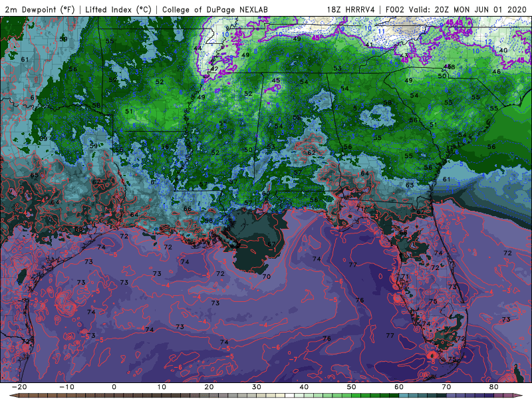Click the dewpoint value 63 in south Georgia
Image resolution: width=532 pixels, height=399 pixels.
[x=410, y=185]
